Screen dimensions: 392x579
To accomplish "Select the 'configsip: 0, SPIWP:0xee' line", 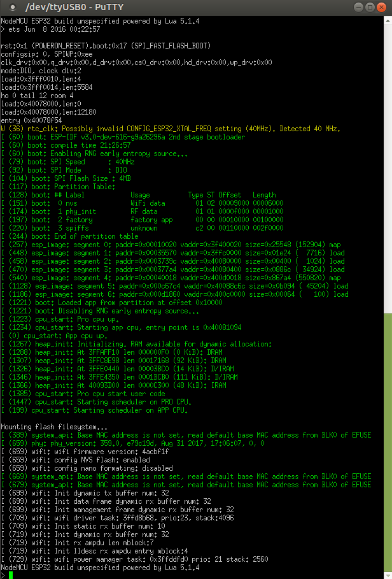I will (x=47, y=54).
